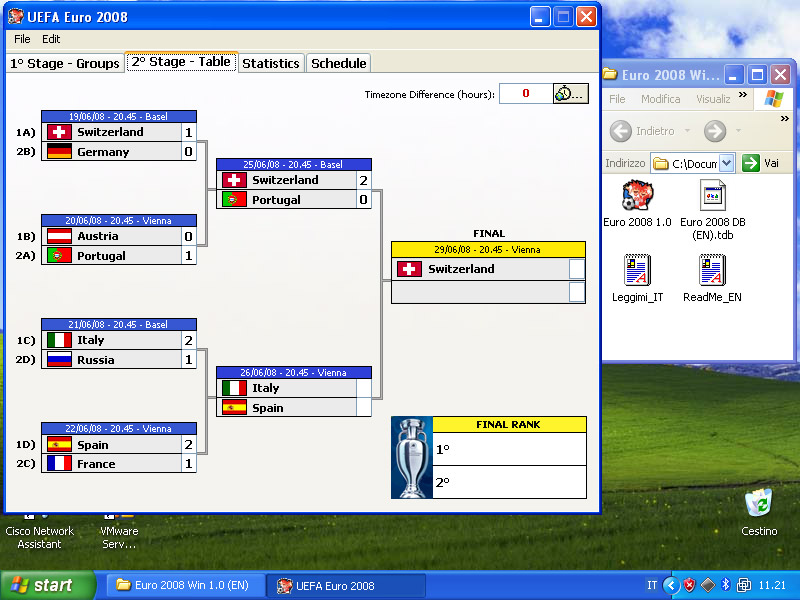Expand the Explorer toolbar overflow chevron
The image size is (800, 600).
pyautogui.click(x=785, y=118)
